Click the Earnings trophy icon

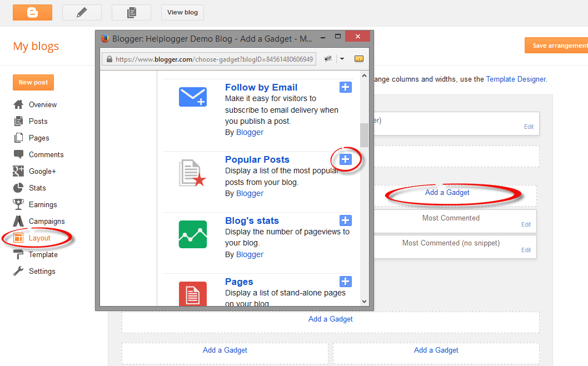(x=18, y=204)
